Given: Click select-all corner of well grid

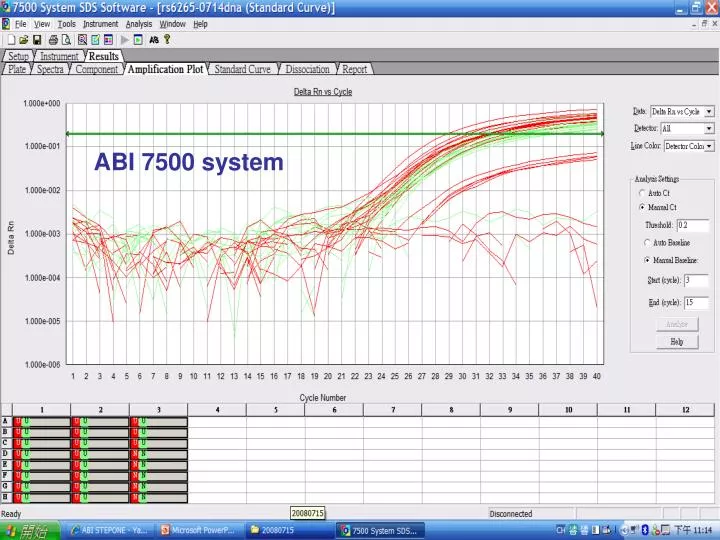Looking at the screenshot, I should pyautogui.click(x=6, y=410).
